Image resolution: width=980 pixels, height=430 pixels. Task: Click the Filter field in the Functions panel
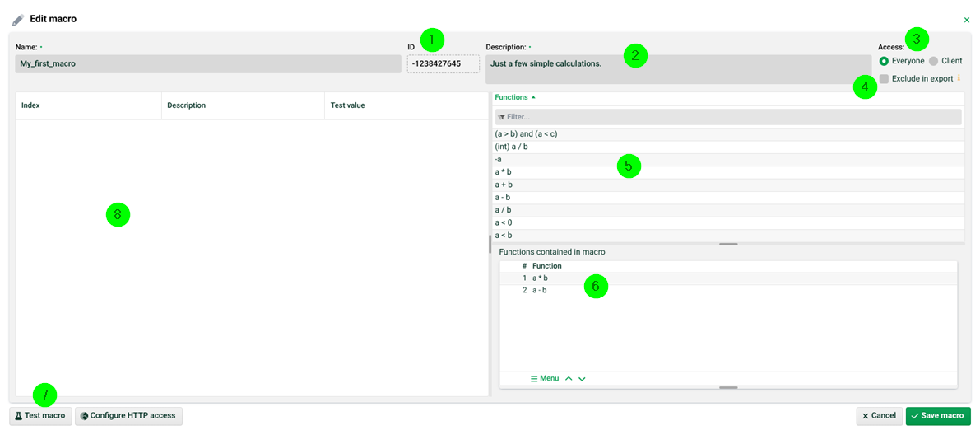[x=727, y=117]
